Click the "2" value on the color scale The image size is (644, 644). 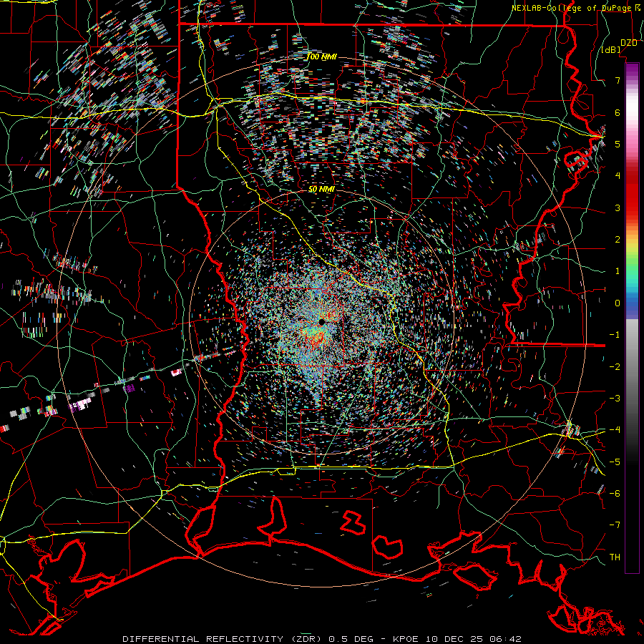coord(618,240)
